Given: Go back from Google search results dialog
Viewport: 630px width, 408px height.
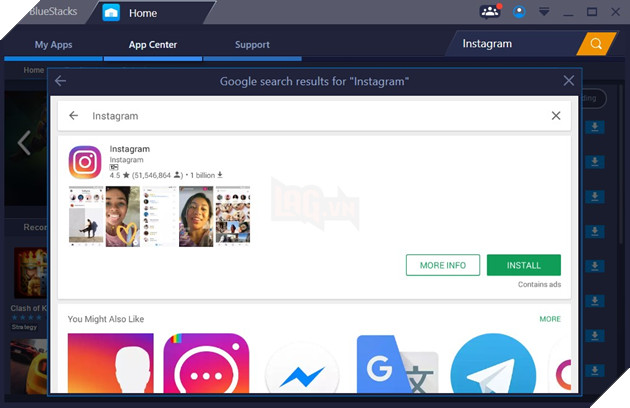Looking at the screenshot, I should tap(60, 81).
